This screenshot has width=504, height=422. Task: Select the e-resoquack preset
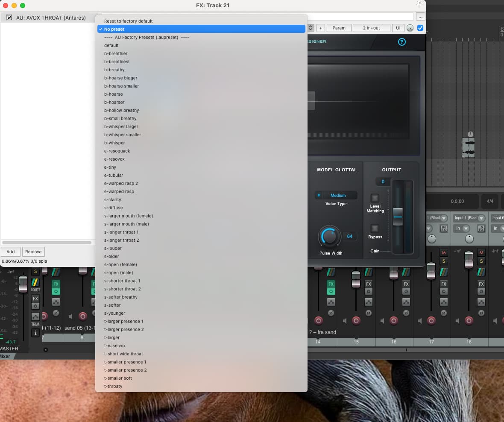pyautogui.click(x=201, y=151)
